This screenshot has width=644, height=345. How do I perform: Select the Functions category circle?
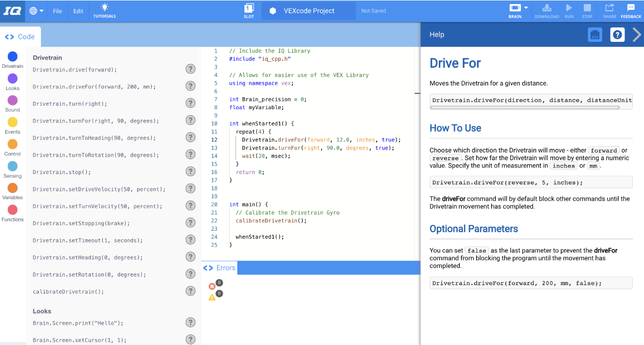pyautogui.click(x=12, y=210)
